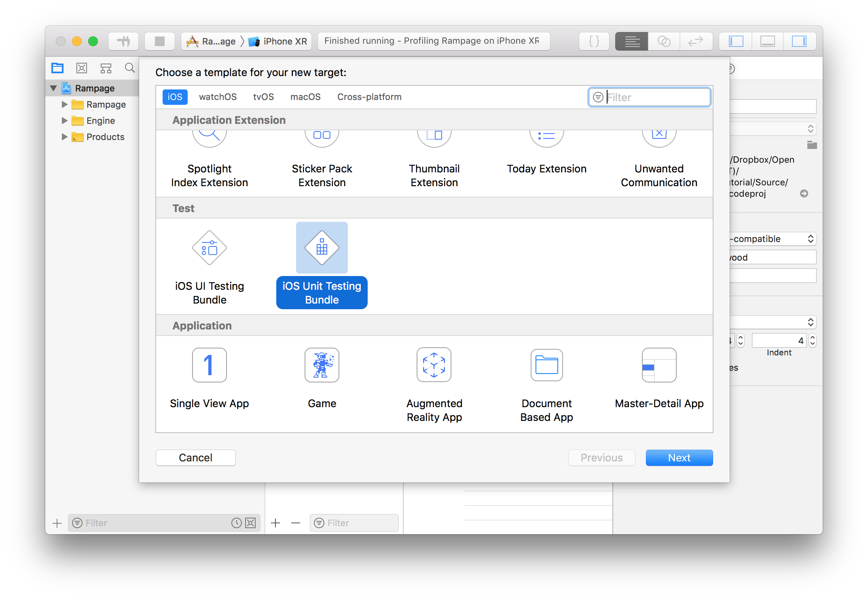Select the Game template icon
This screenshot has width=868, height=599.
click(321, 364)
